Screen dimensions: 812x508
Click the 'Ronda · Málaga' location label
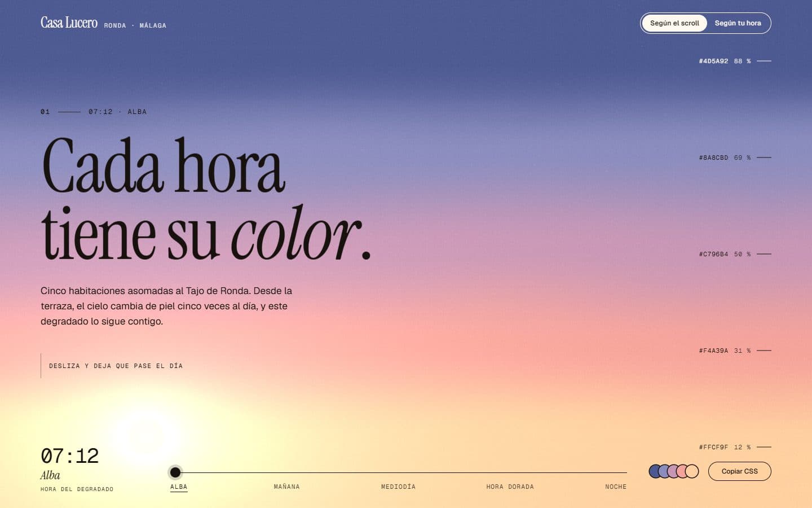135,25
